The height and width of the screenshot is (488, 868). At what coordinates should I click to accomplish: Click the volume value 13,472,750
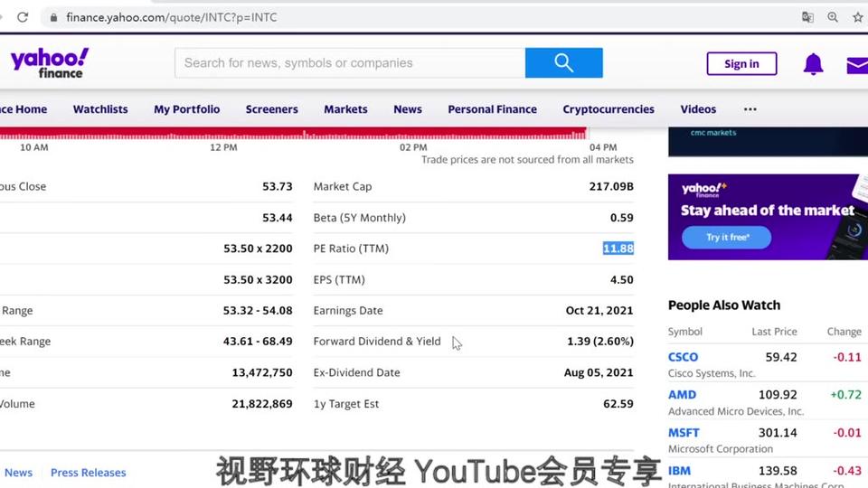tap(262, 372)
